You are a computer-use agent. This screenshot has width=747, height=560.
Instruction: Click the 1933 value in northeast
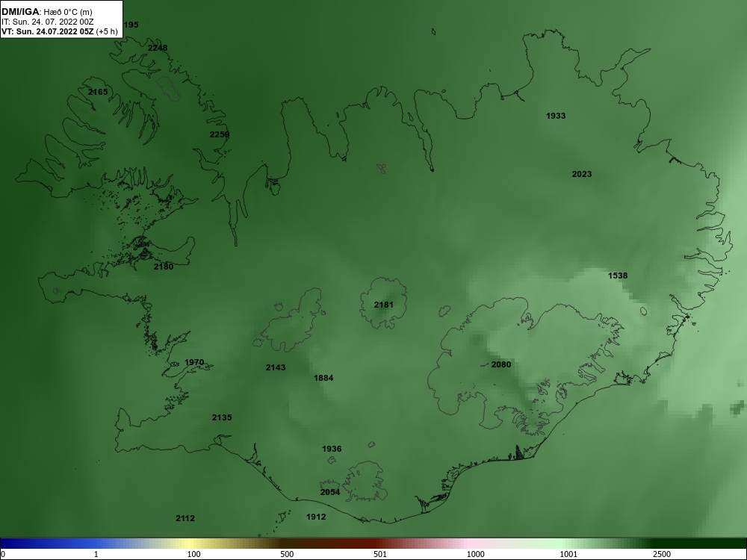click(556, 116)
